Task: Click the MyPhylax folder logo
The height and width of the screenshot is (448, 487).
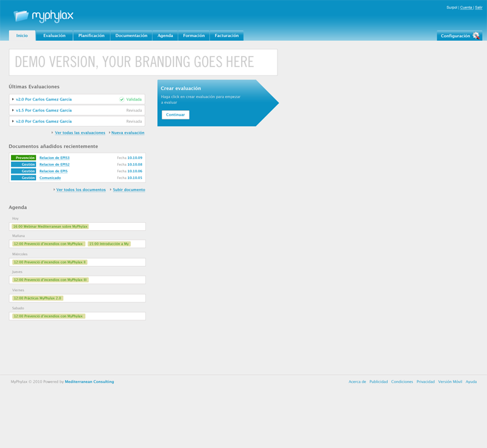Action: point(21,16)
